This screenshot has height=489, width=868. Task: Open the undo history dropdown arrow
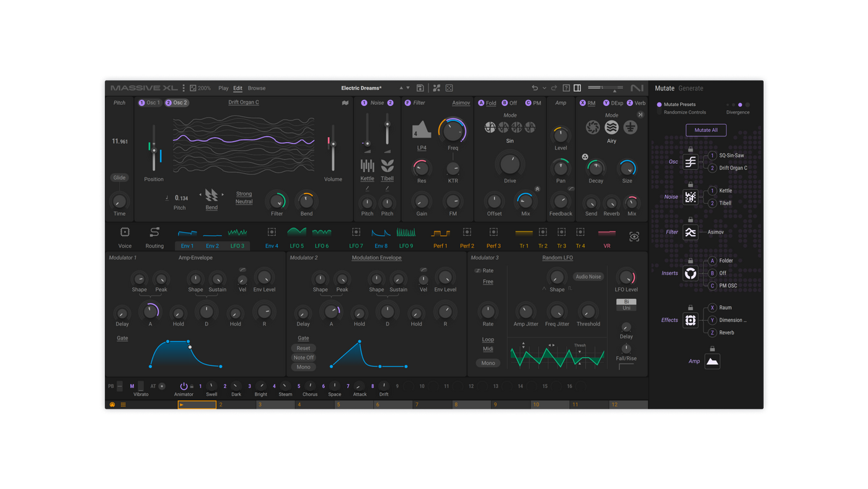[x=544, y=88]
